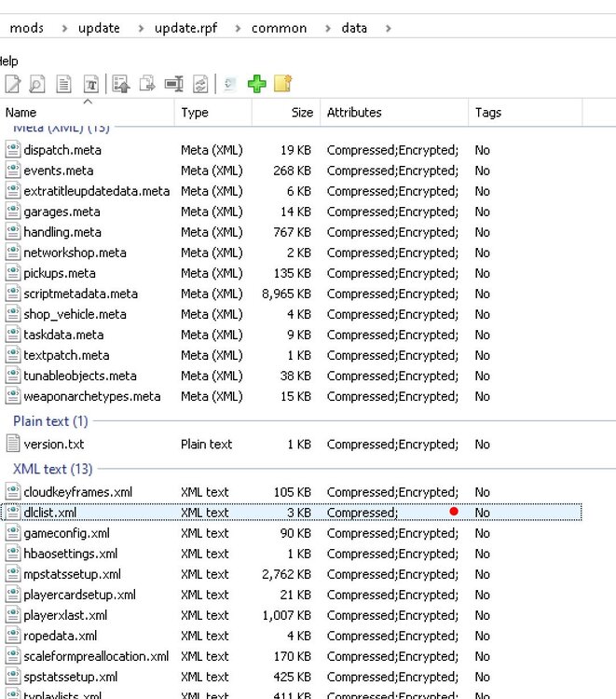Click the Rename toolbar icon
The width and height of the screenshot is (616, 699).
[x=174, y=84]
